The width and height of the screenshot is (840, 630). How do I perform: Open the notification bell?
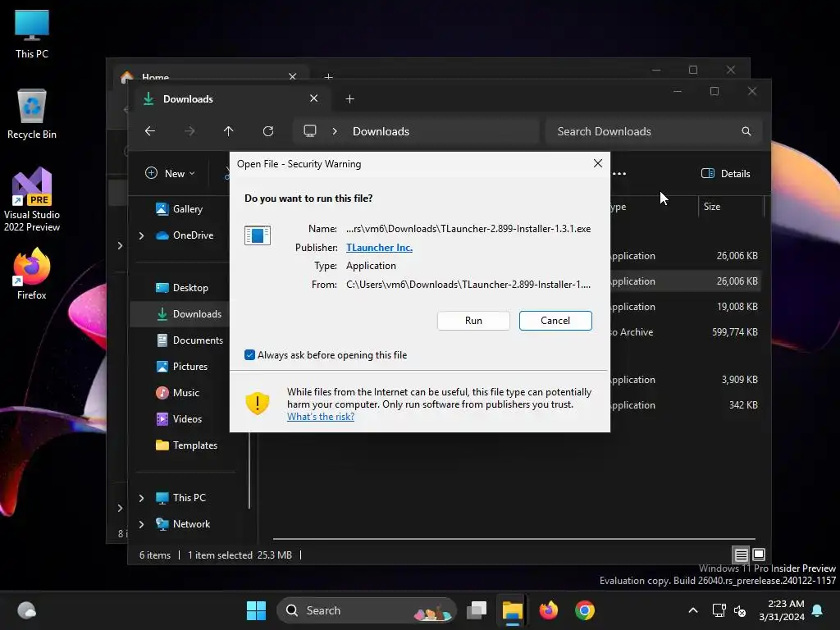(x=818, y=610)
